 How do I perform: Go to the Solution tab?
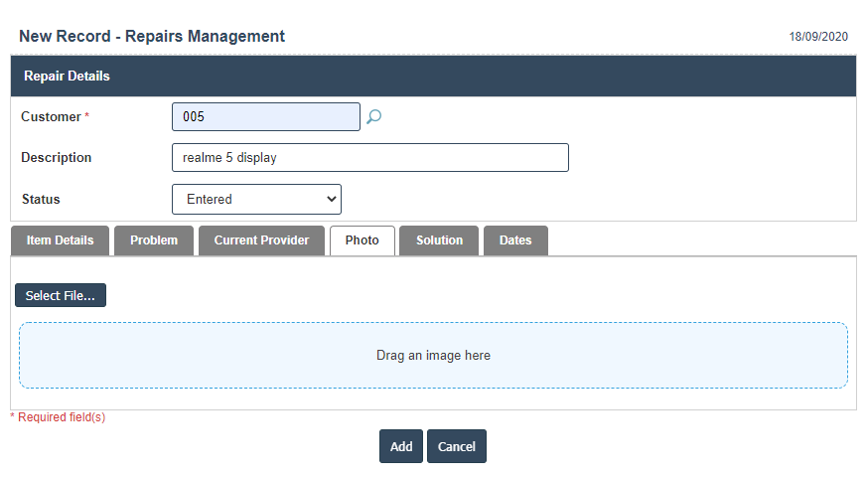click(439, 240)
